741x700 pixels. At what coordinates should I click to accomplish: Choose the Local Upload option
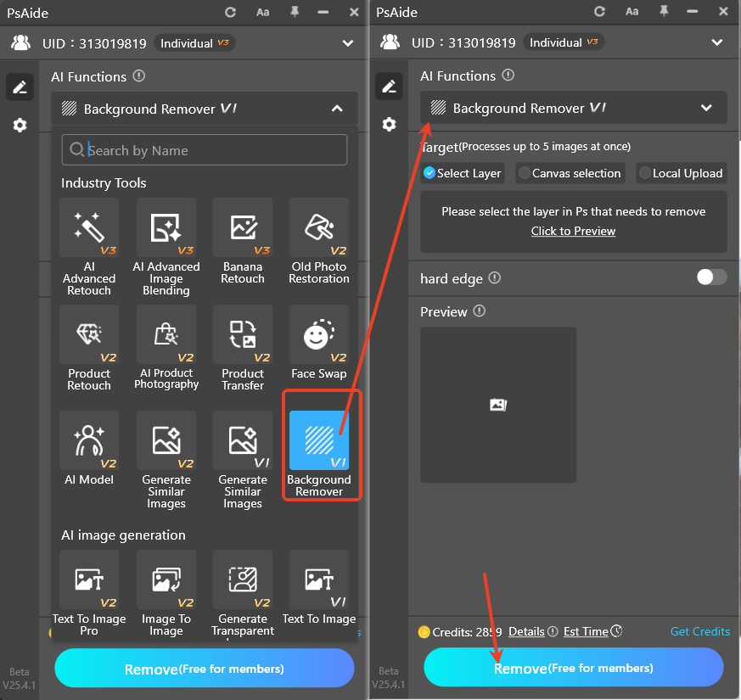click(681, 173)
